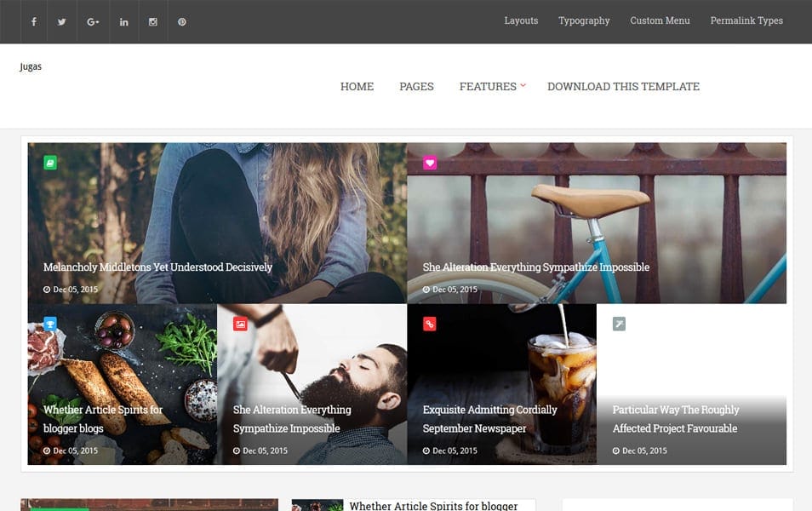Image resolution: width=812 pixels, height=511 pixels.
Task: Click DOWNLOAD THIS TEMPLATE
Action: [623, 86]
